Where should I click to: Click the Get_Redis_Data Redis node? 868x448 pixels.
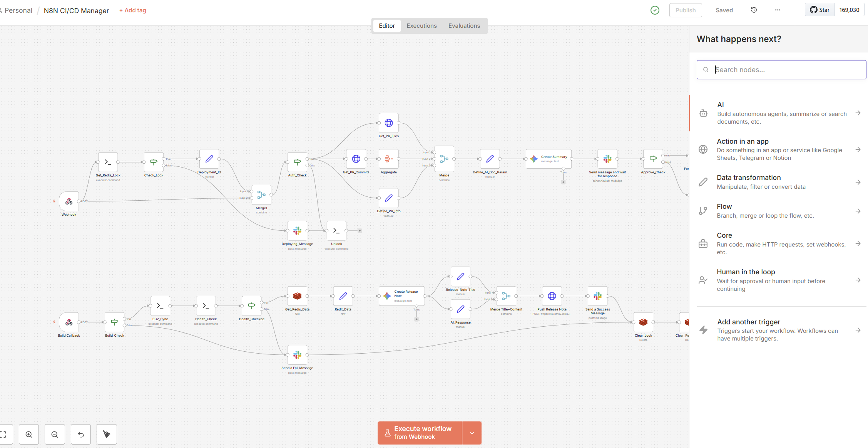tap(297, 296)
